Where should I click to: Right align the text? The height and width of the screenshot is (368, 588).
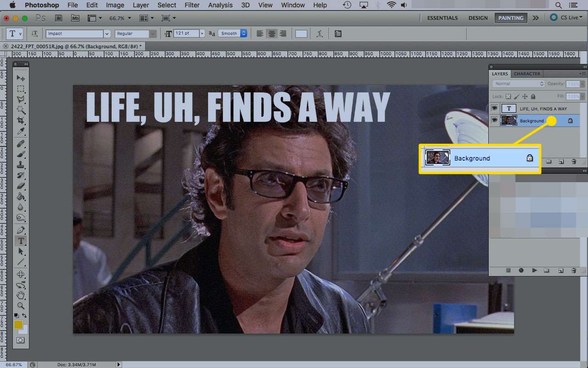pyautogui.click(x=283, y=34)
